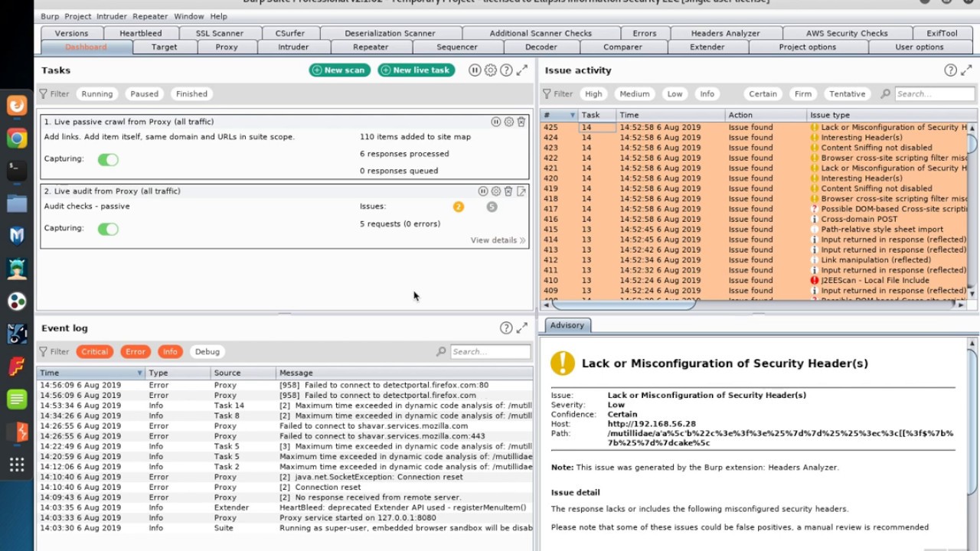Image resolution: width=980 pixels, height=551 pixels.
Task: Open the Intruder menu in the menu bar
Action: pos(112,16)
